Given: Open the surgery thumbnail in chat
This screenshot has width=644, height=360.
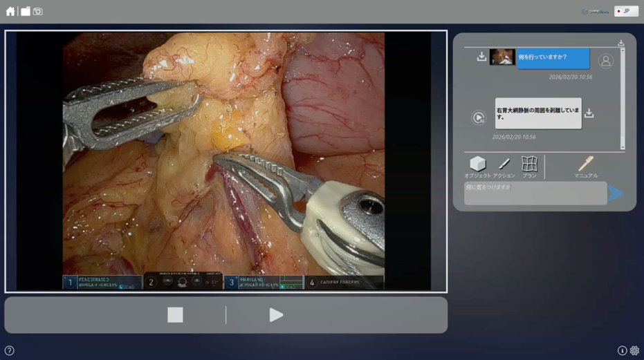Looking at the screenshot, I should pos(502,57).
